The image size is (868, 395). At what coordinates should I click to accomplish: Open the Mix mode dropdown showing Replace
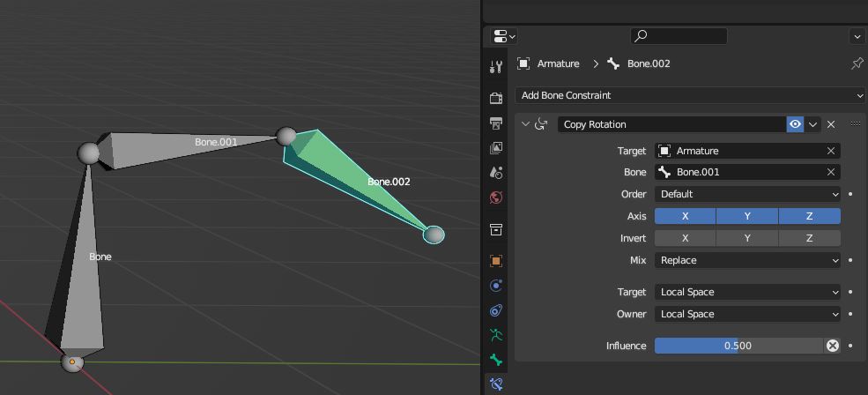point(747,260)
